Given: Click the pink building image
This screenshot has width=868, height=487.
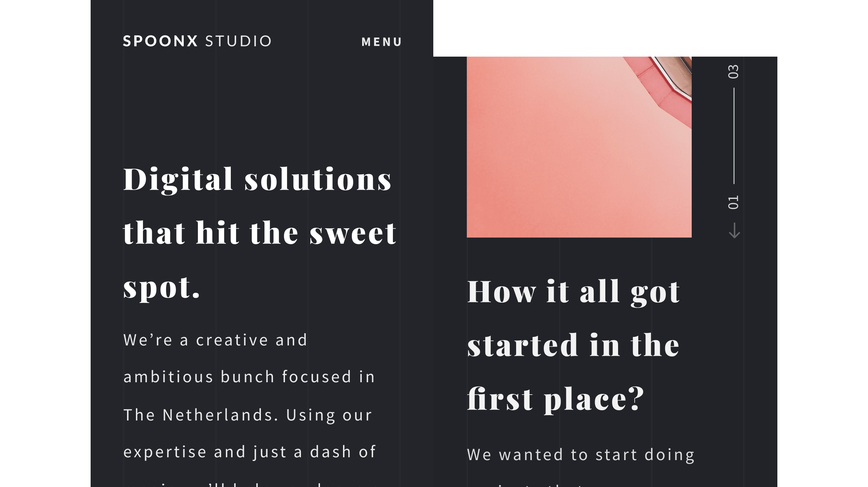Looking at the screenshot, I should coord(579,147).
